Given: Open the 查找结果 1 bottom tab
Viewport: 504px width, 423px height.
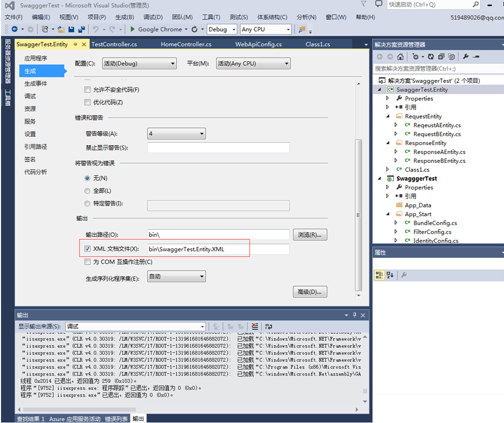Looking at the screenshot, I should point(31,419).
